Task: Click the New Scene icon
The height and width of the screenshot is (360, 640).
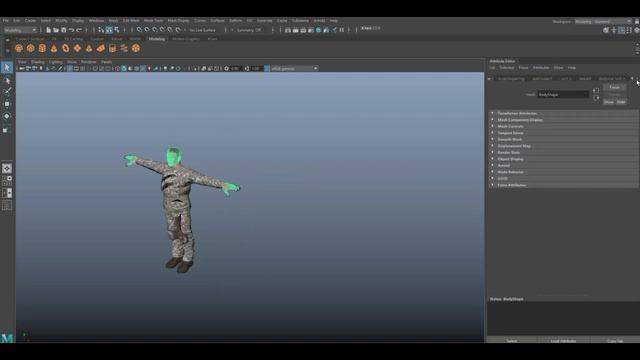Action: [49, 30]
